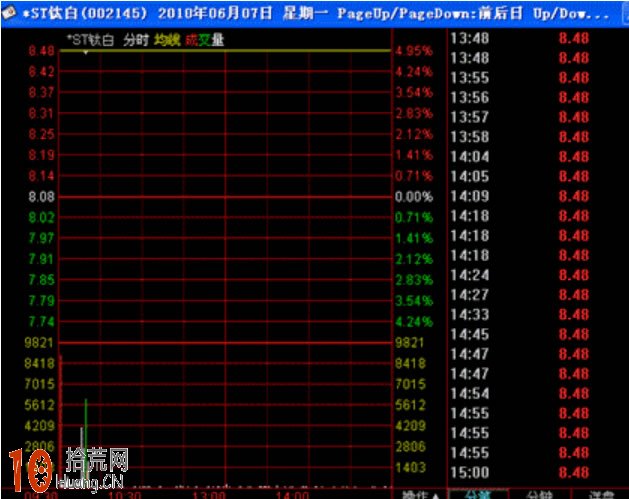
Task: Click the 1403 volume label on the right axis
Action: pyautogui.click(x=410, y=468)
